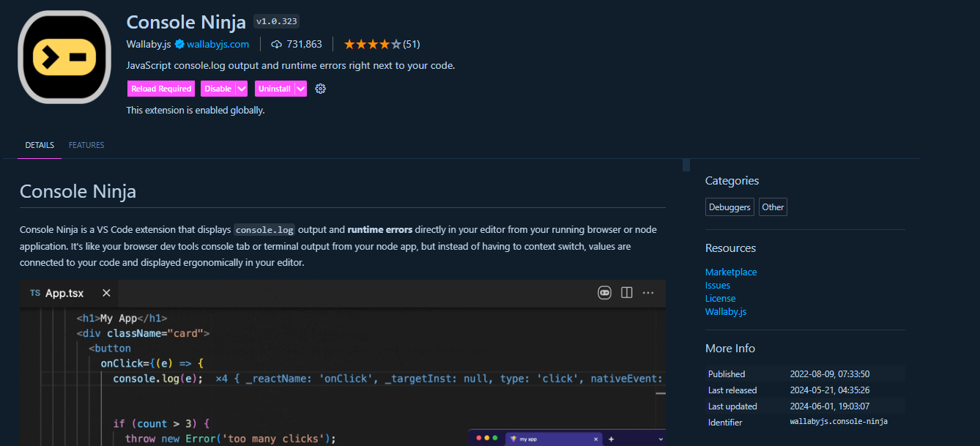Click the Reload Required button

click(x=160, y=88)
